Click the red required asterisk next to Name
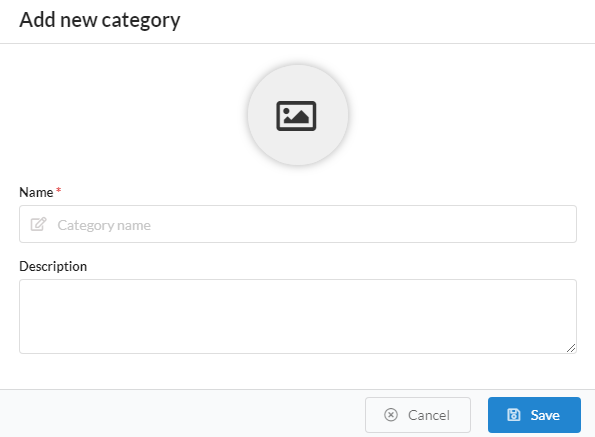 pyautogui.click(x=58, y=189)
